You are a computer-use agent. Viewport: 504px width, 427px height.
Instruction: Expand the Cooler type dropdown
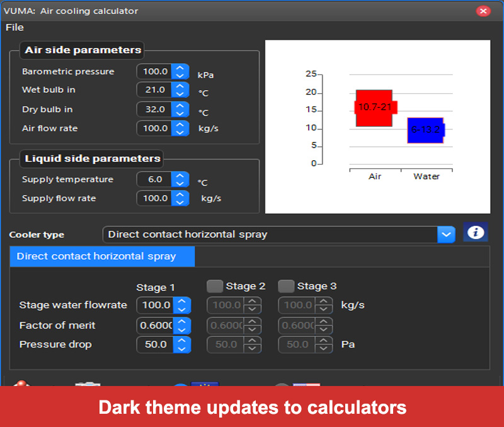[446, 235]
